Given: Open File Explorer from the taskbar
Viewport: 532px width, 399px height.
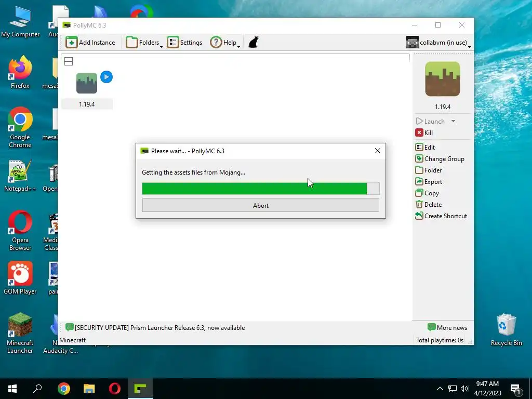Looking at the screenshot, I should pos(89,389).
